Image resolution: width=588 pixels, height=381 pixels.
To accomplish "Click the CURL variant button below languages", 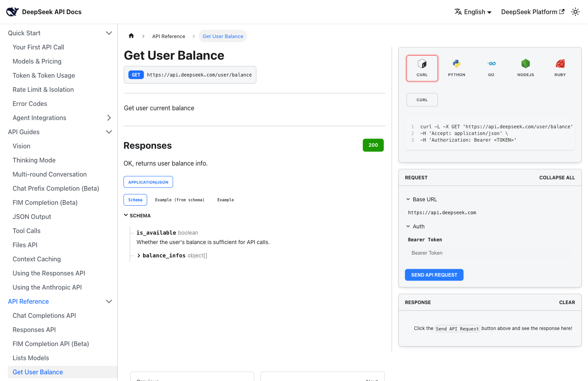I will [x=422, y=100].
